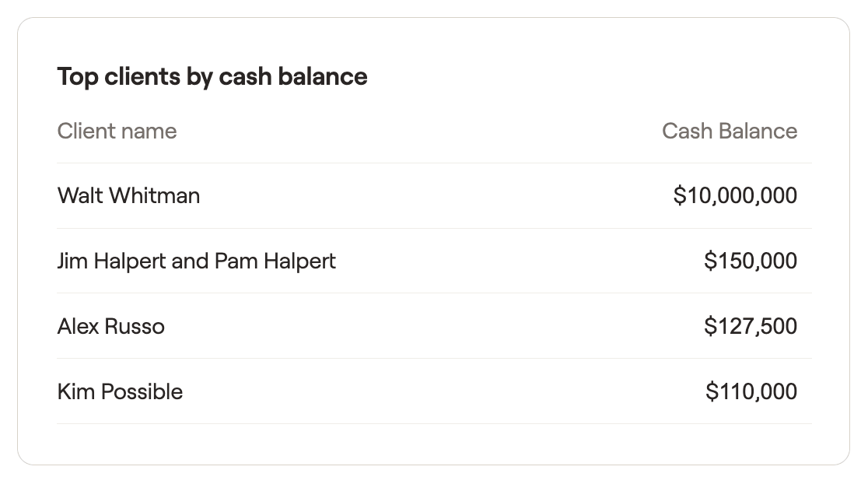Click the words 'cash balance' in card title
This screenshot has height=484, width=868.
point(293,77)
